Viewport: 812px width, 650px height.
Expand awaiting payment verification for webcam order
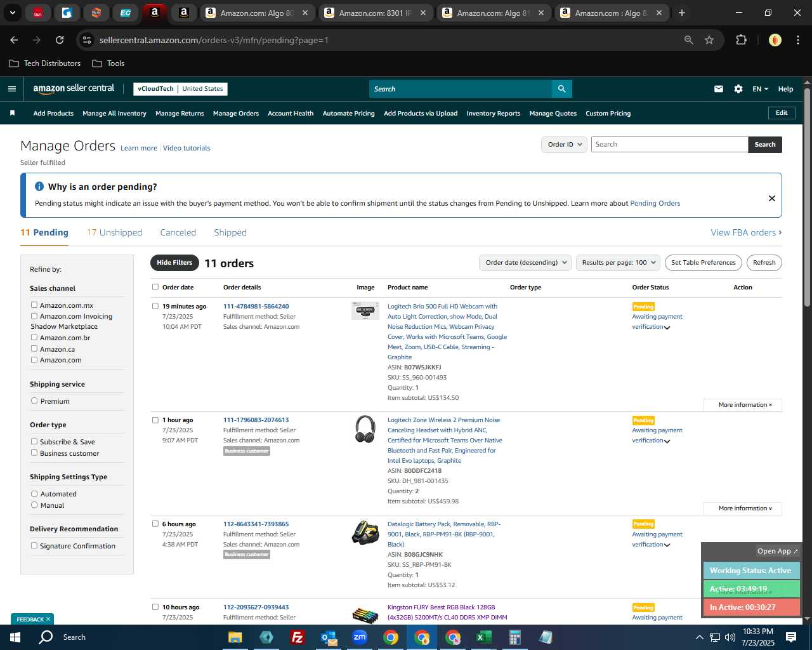point(667,328)
